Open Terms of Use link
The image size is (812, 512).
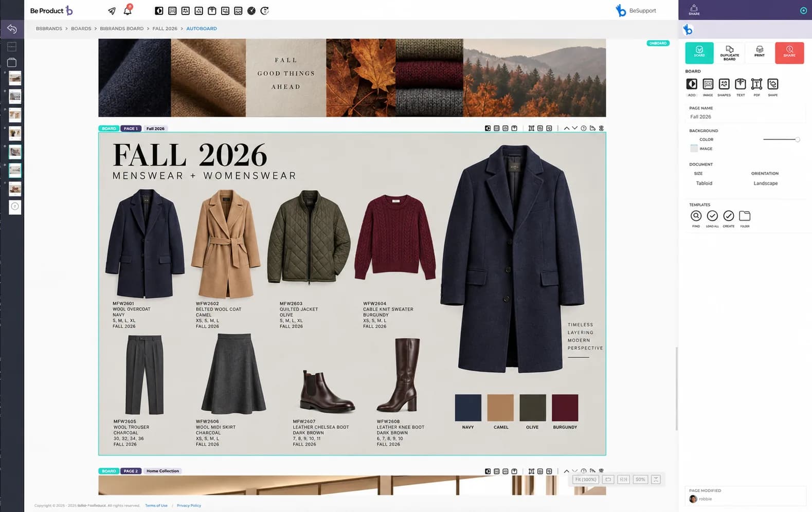[x=156, y=506]
